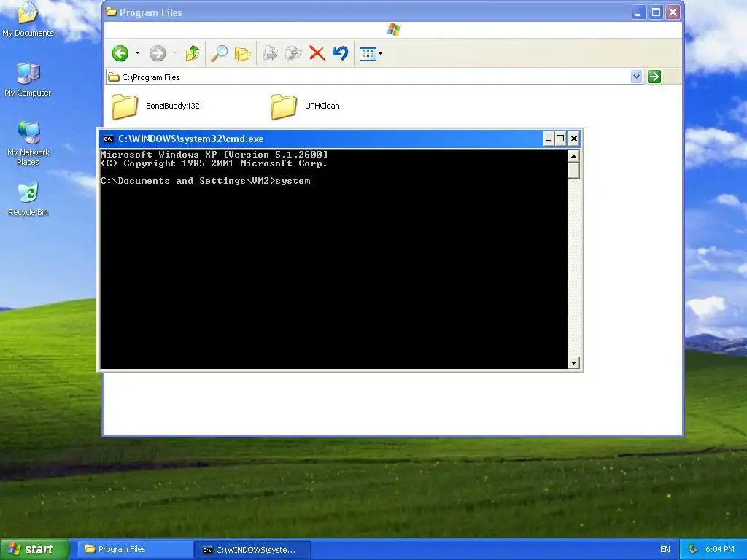
Task: Close the cmd.exe window
Action: point(574,139)
